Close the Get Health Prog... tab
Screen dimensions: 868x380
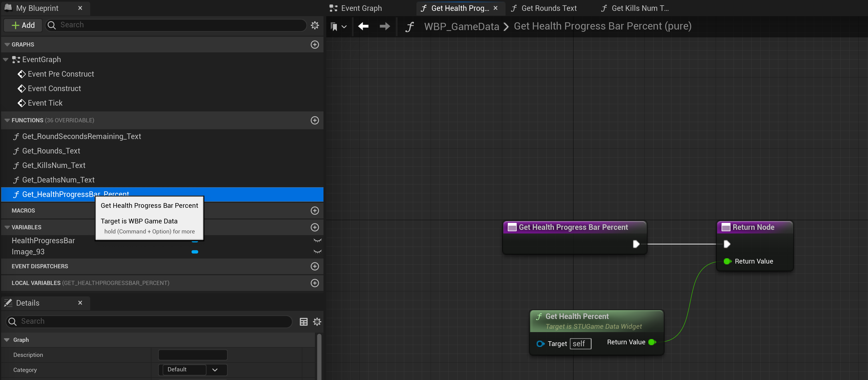(496, 8)
